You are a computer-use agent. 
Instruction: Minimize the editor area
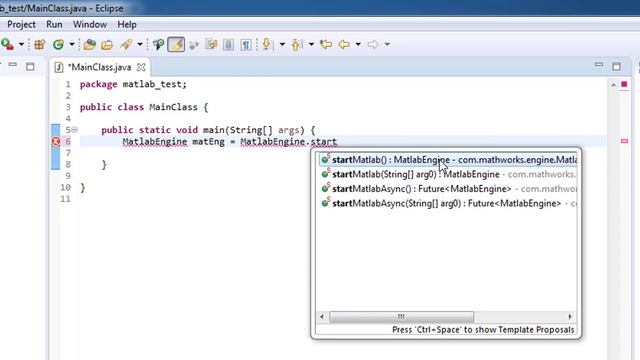[x=599, y=65]
